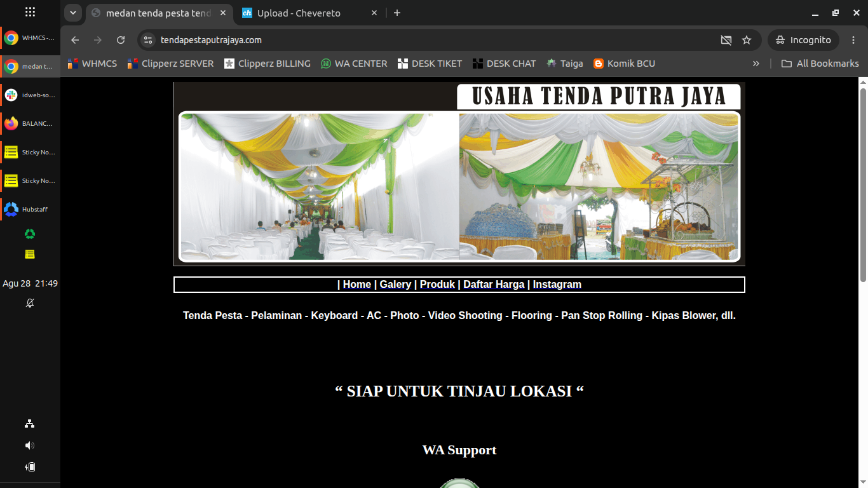The width and height of the screenshot is (868, 488).
Task: Open the battery status tray icon
Action: pyautogui.click(x=30, y=467)
